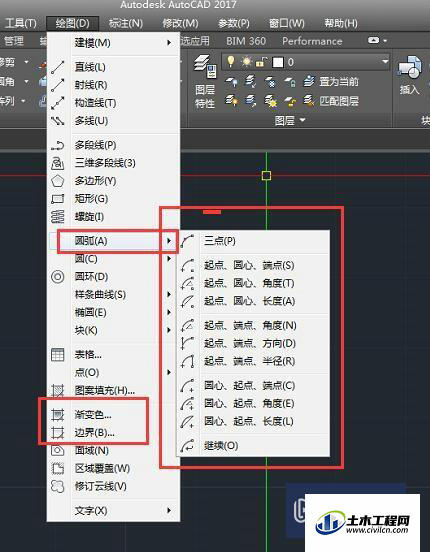Click the 起点、端点、角度(N) arc icon
430x552 pixels.
click(x=187, y=326)
